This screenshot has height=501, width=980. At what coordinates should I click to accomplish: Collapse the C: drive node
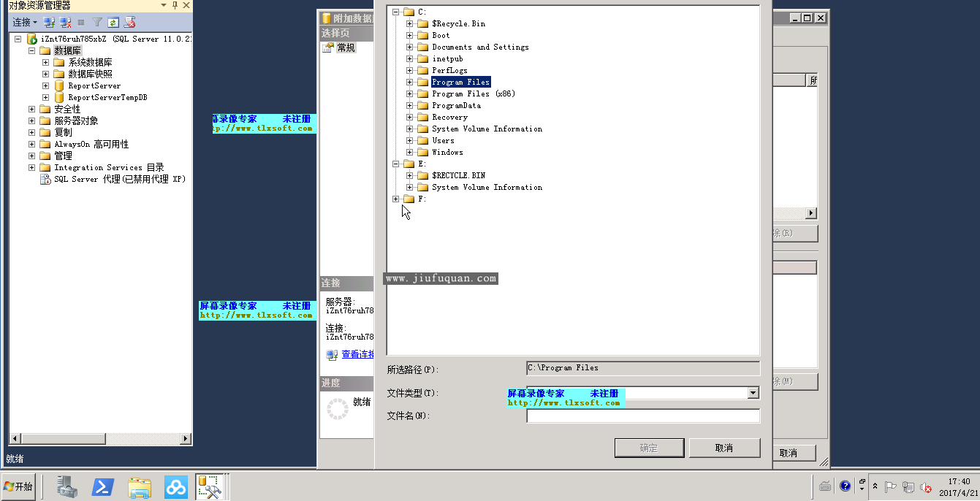coord(396,12)
